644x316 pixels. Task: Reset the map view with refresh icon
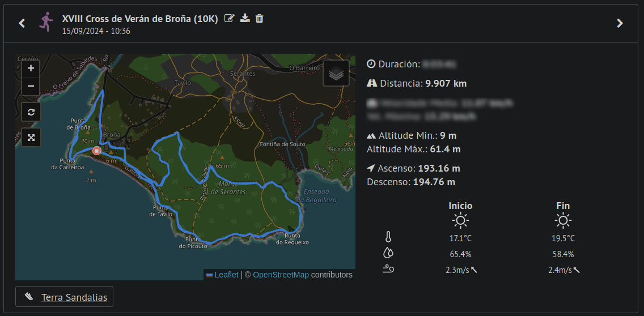(x=31, y=112)
